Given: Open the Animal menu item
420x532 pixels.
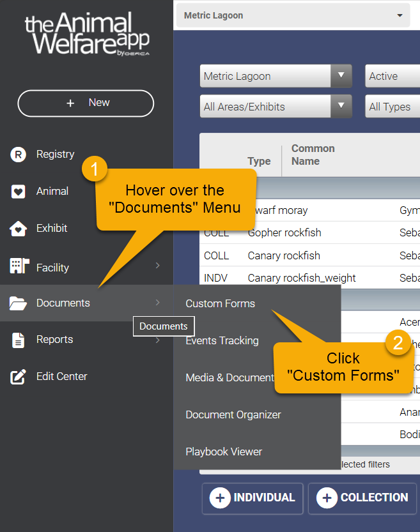Looking at the screenshot, I should pos(86,192).
